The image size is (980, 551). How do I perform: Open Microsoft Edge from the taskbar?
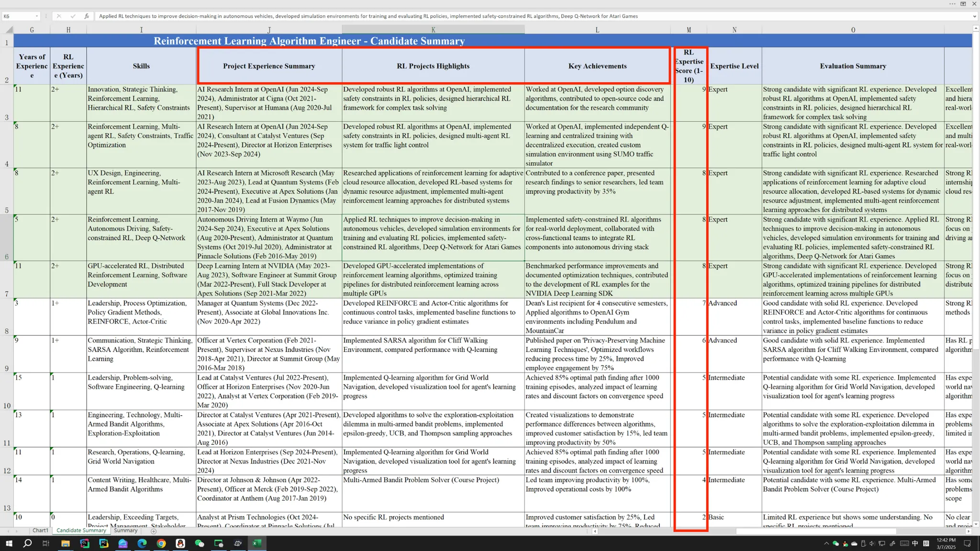(142, 543)
